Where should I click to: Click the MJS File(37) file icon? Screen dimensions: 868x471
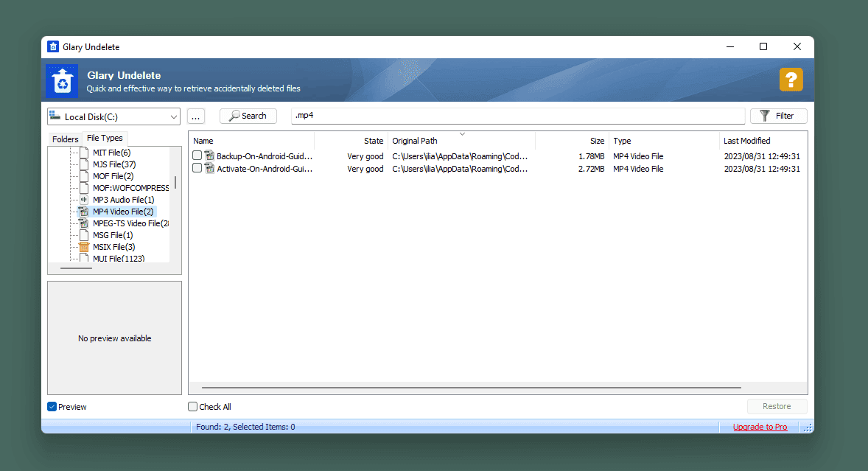(x=84, y=164)
